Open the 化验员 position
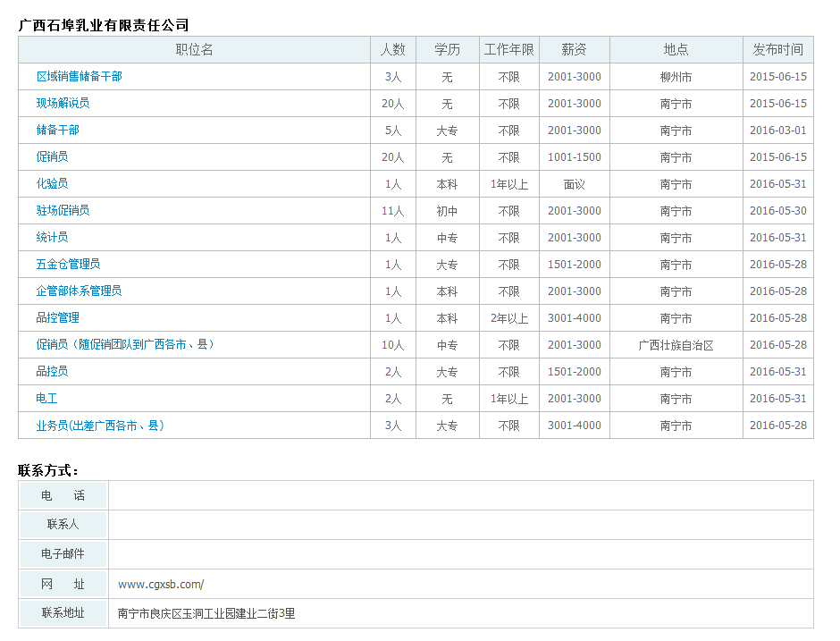Image resolution: width=840 pixels, height=641 pixels. coord(52,184)
